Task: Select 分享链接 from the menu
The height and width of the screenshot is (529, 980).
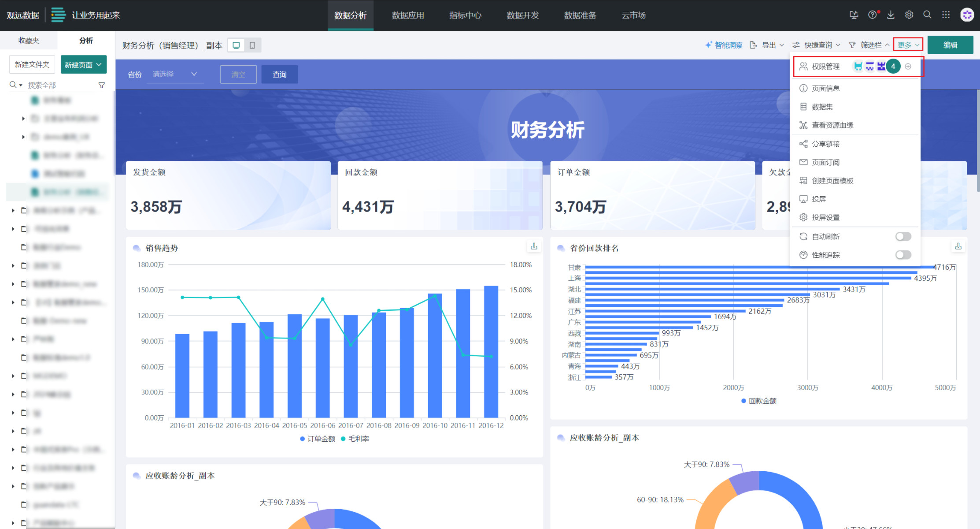Action: (x=825, y=144)
